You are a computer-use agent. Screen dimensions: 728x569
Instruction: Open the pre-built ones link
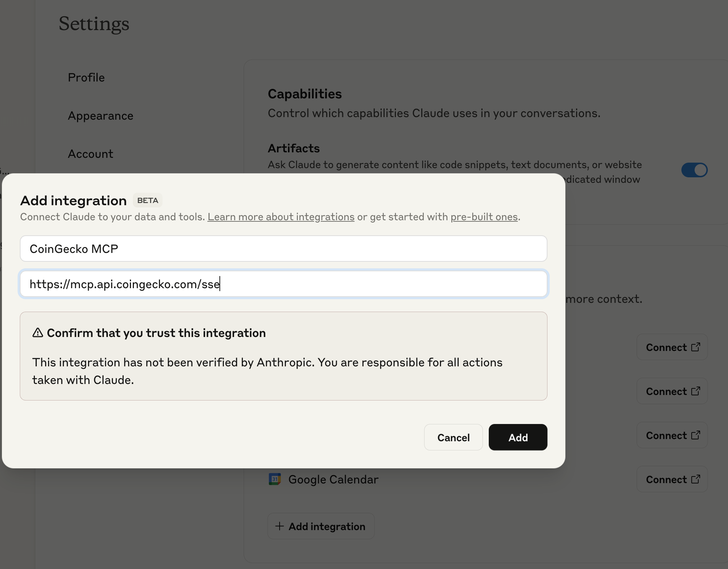(484, 217)
